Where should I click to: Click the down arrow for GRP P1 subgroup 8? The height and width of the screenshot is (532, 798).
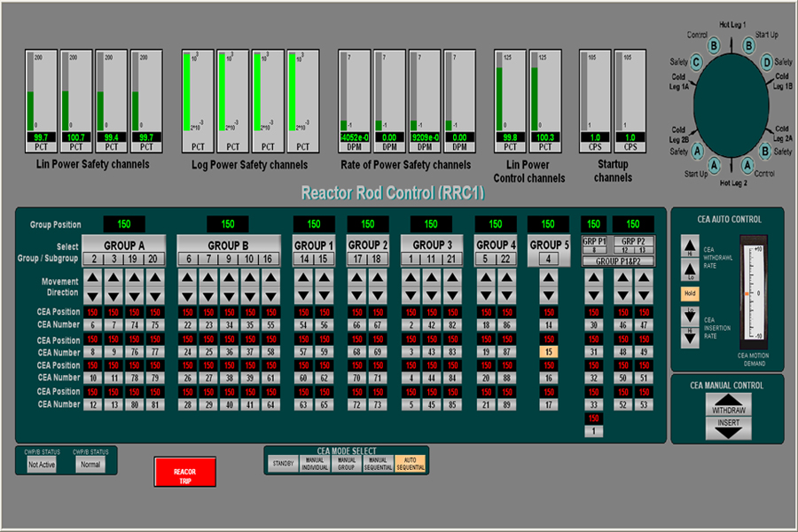(x=593, y=296)
